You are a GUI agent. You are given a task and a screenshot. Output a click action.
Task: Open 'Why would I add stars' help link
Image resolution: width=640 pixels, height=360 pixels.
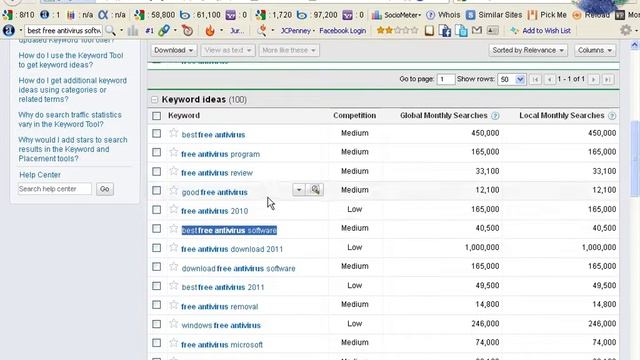pyautogui.click(x=73, y=149)
